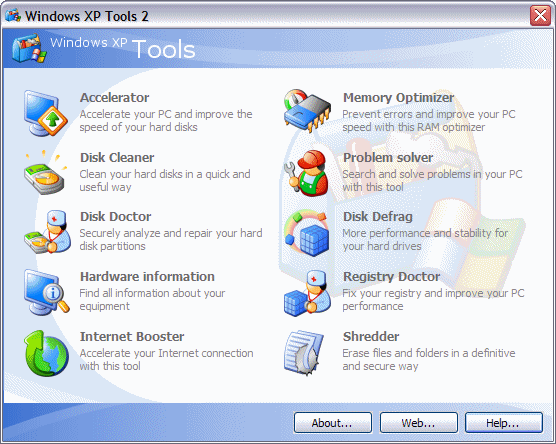Open the Memory Optimizer chip icon
The image size is (556, 444).
pyautogui.click(x=307, y=111)
